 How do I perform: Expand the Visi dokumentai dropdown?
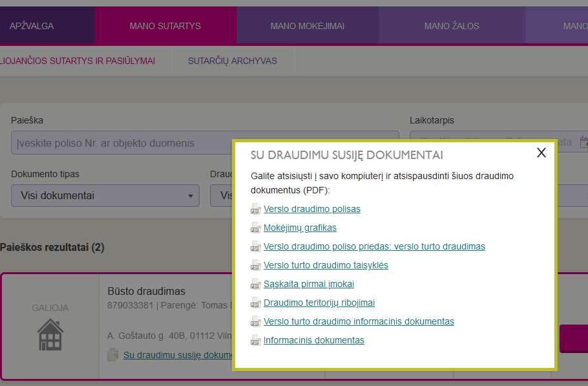(x=105, y=195)
